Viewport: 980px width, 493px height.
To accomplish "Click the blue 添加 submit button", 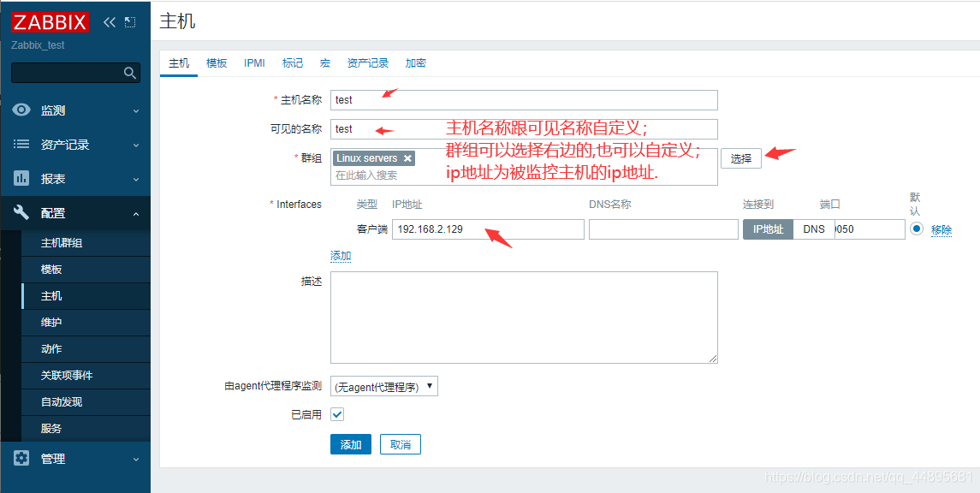I will (351, 444).
